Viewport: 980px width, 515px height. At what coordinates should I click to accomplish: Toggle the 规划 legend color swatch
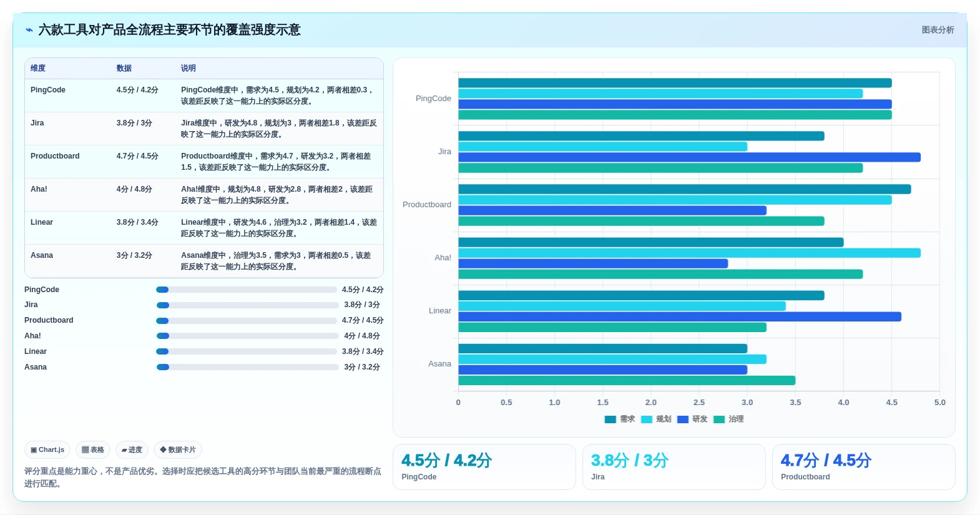click(647, 419)
